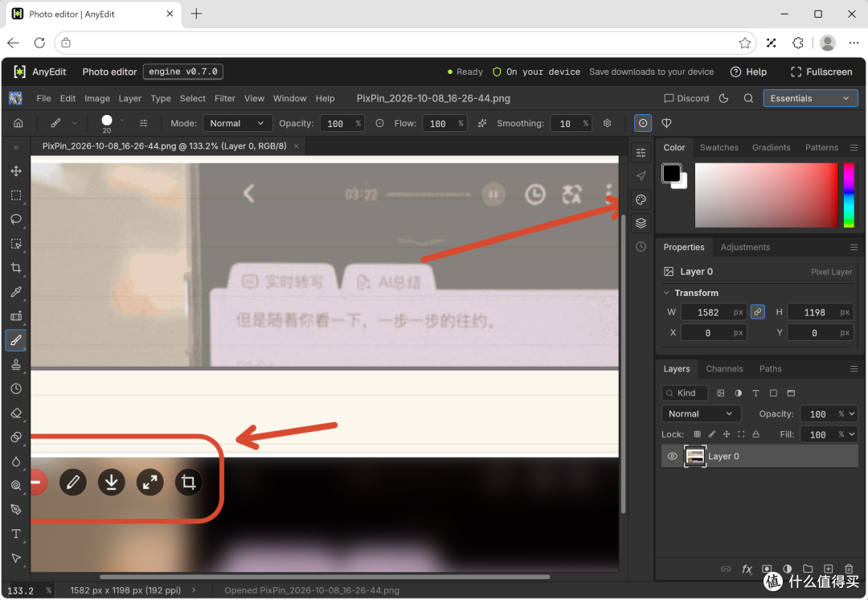This screenshot has height=600, width=868.
Task: Open the Filter menu
Action: (225, 98)
